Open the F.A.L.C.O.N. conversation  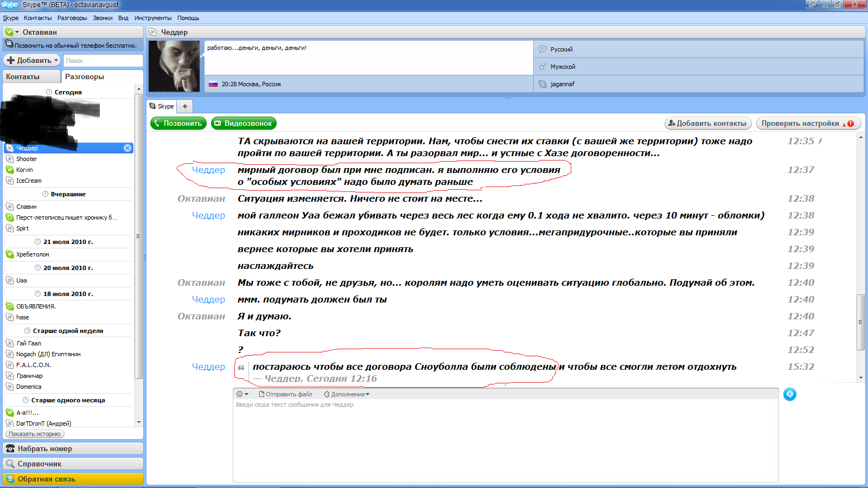(x=68, y=365)
